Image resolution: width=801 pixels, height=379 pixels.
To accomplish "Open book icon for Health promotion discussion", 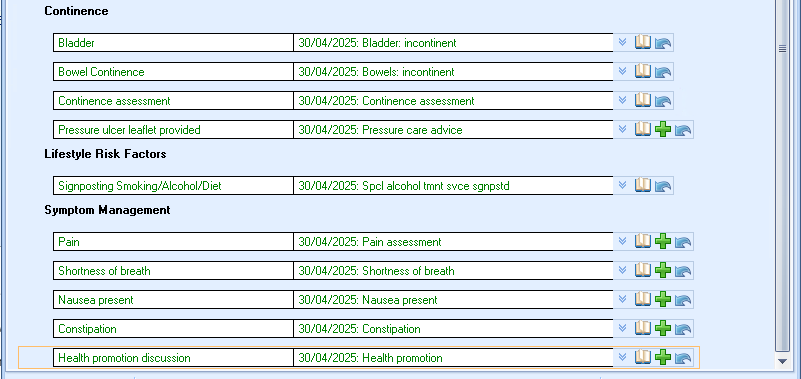I will pos(643,357).
